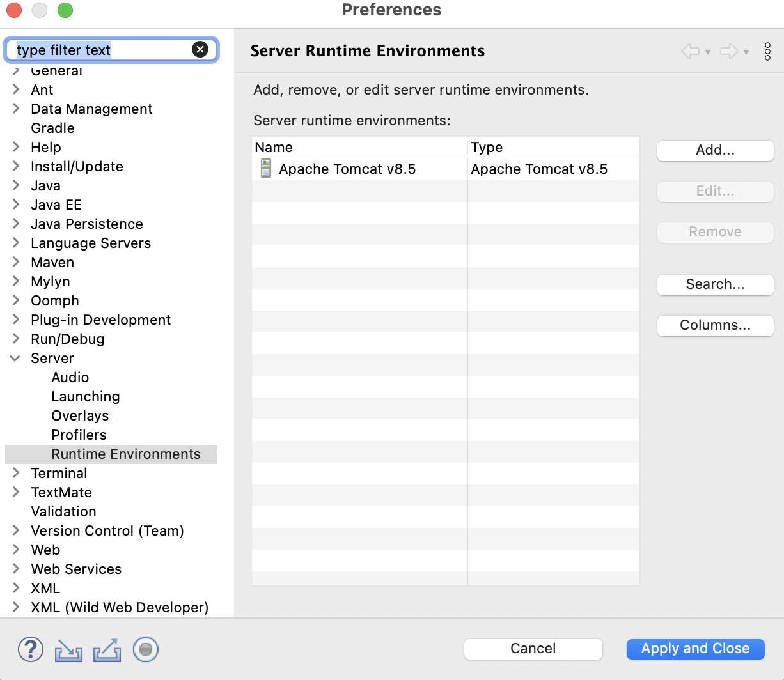Click the Apache Tomcat server icon

point(266,169)
